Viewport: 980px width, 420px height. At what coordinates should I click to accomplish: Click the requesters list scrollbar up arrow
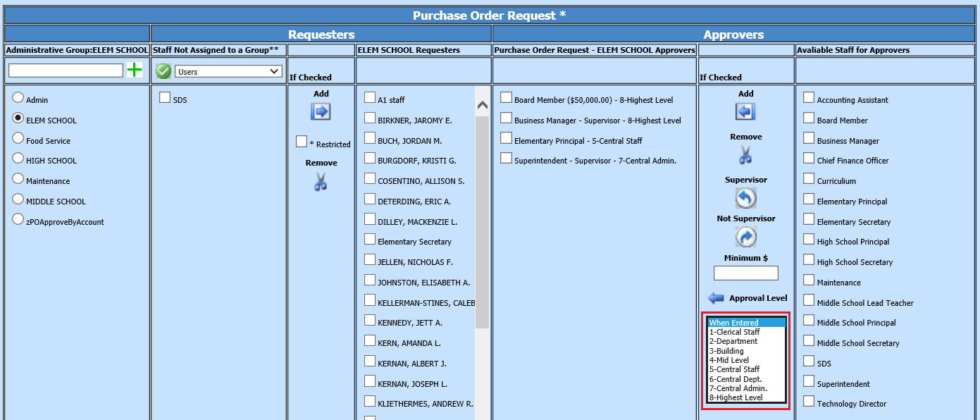pos(483,106)
